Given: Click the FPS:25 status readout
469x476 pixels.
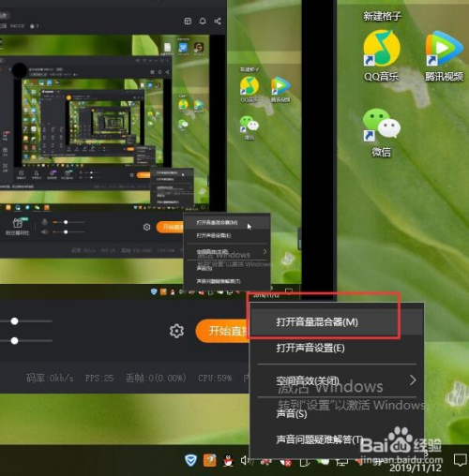Looking at the screenshot, I should 99,379.
